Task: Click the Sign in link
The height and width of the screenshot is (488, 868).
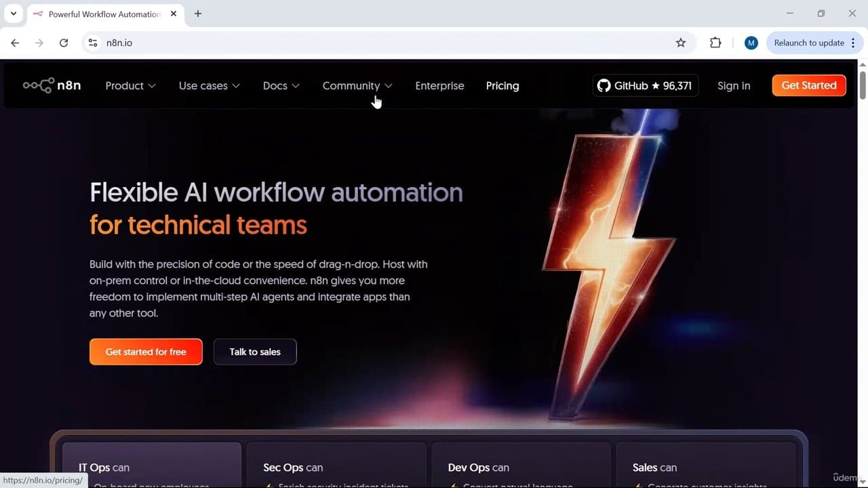Action: [734, 85]
